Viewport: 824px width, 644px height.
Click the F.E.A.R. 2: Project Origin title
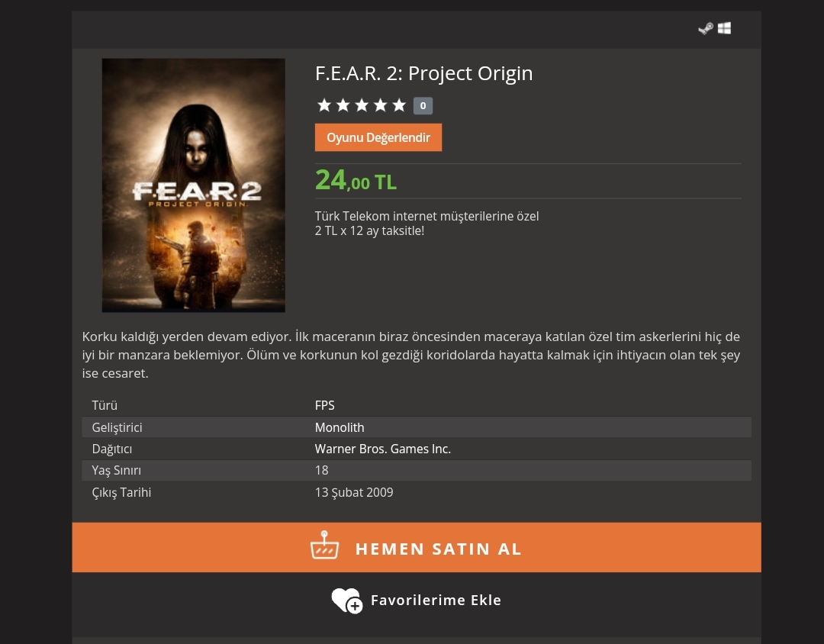(x=423, y=73)
